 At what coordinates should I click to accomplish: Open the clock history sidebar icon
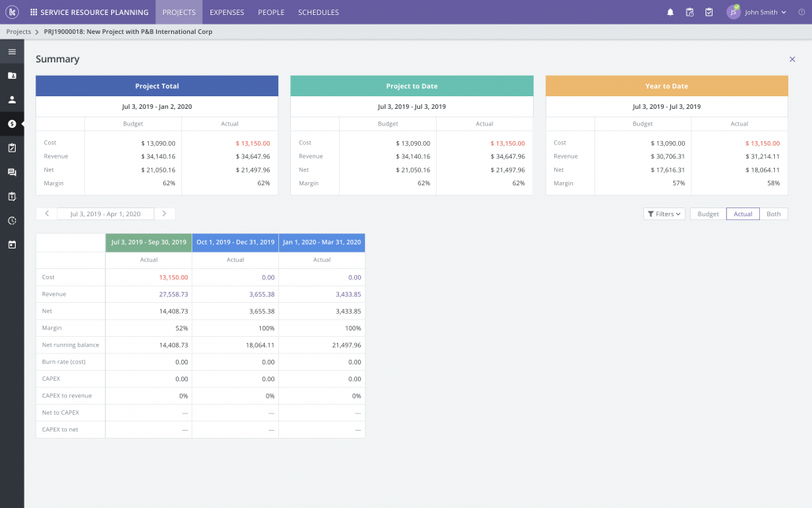12,220
